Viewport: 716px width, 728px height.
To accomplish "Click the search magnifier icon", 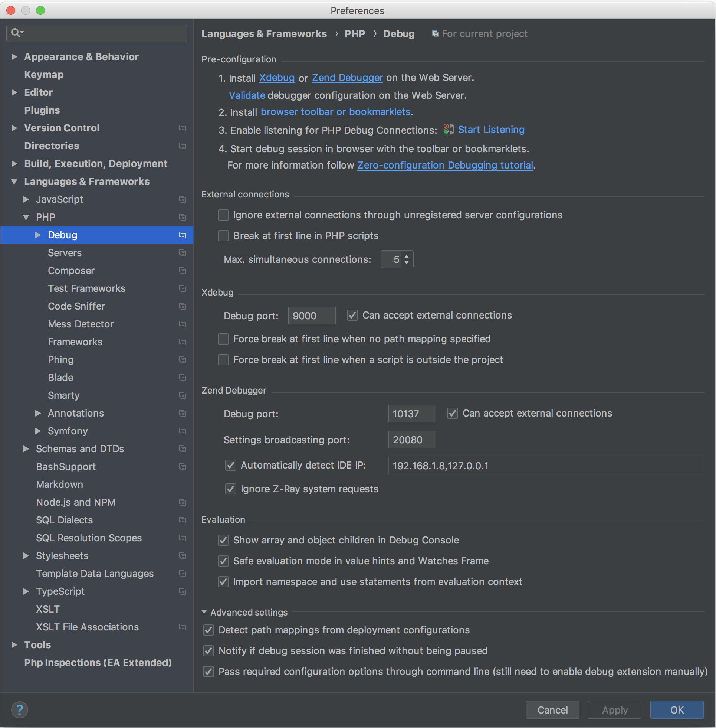I will click(16, 33).
